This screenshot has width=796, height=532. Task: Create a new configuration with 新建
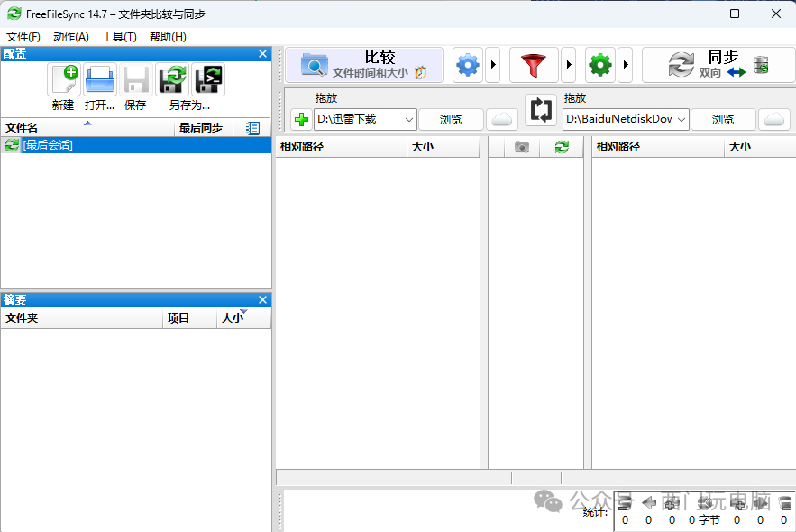pyautogui.click(x=63, y=79)
